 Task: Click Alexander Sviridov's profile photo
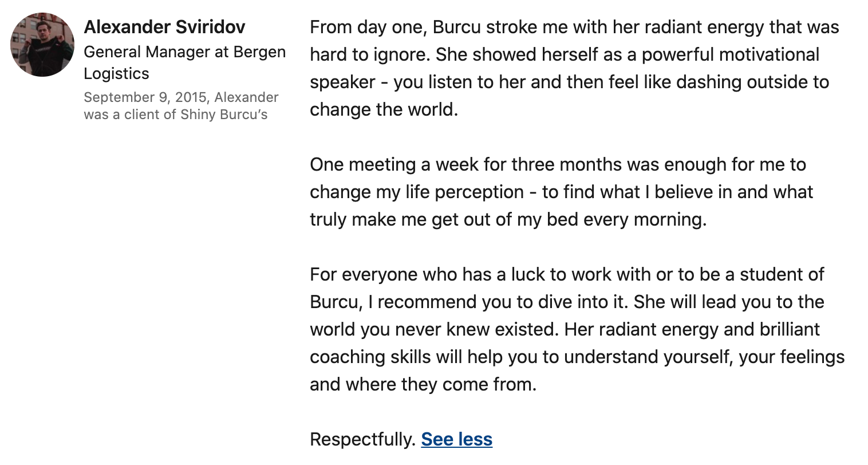pyautogui.click(x=42, y=45)
